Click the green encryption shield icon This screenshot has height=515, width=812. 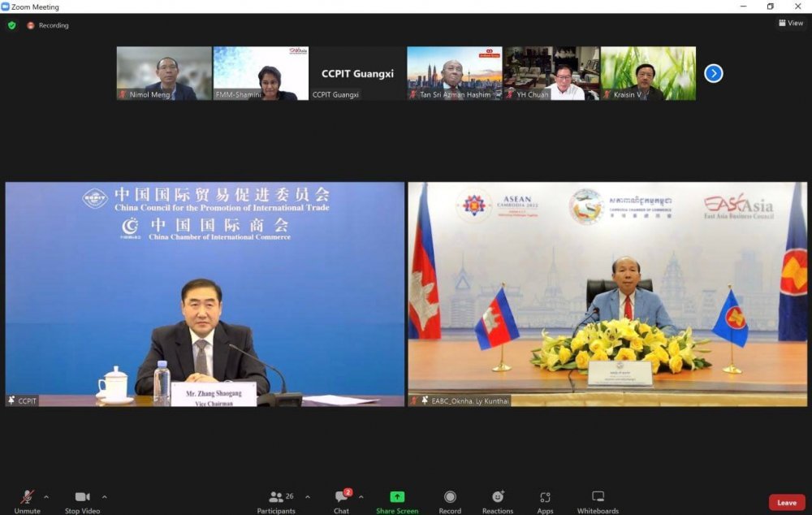pos(11,25)
